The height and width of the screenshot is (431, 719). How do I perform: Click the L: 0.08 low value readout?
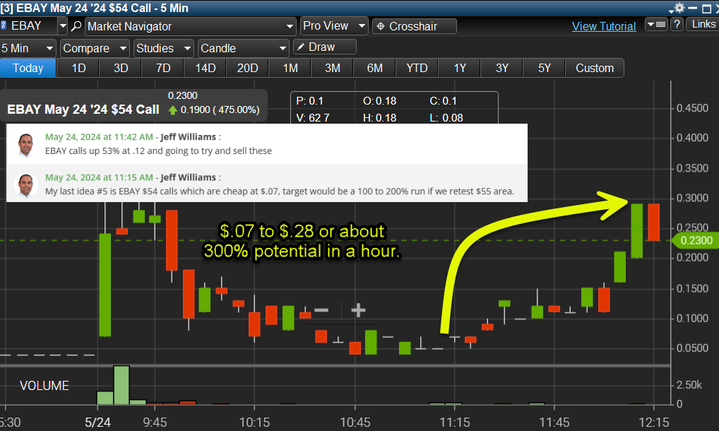(x=446, y=118)
